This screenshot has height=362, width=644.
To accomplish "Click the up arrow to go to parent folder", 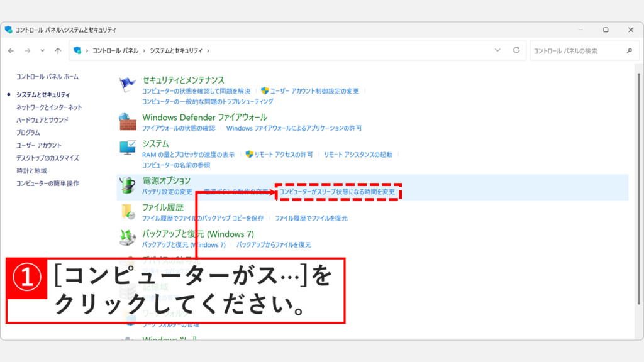I will pyautogui.click(x=57, y=50).
